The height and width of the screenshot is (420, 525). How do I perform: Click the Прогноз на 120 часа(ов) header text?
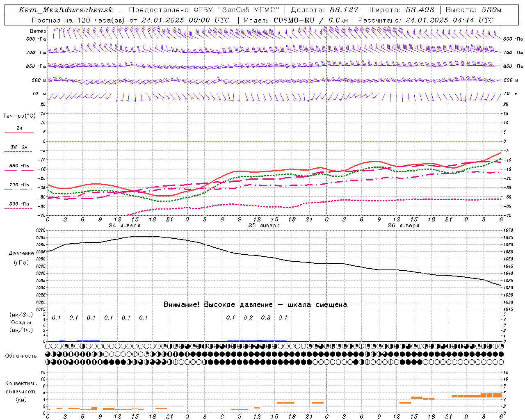pyautogui.click(x=79, y=20)
